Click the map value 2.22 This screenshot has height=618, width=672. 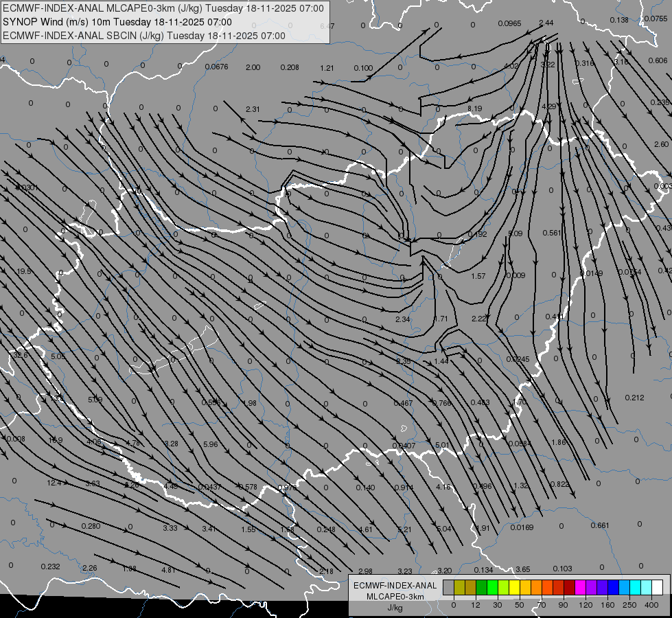[x=478, y=318]
